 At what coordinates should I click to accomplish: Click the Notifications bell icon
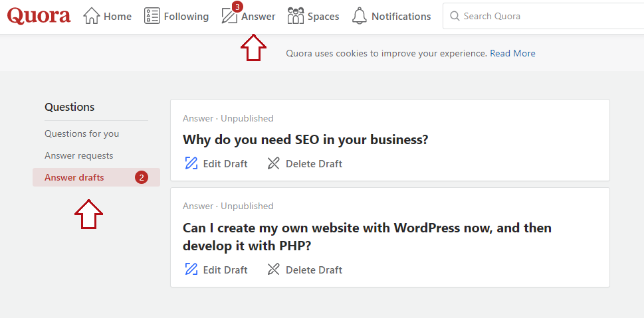[x=359, y=16]
